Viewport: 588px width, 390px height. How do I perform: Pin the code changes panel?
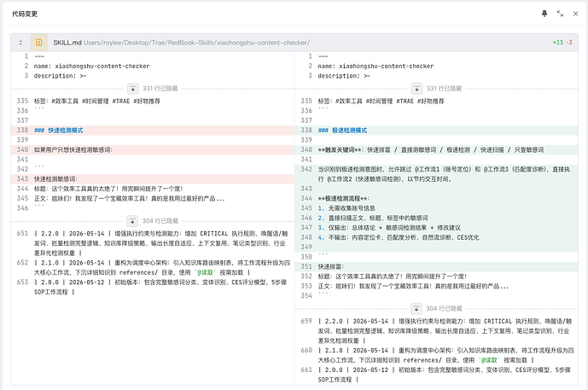(544, 14)
